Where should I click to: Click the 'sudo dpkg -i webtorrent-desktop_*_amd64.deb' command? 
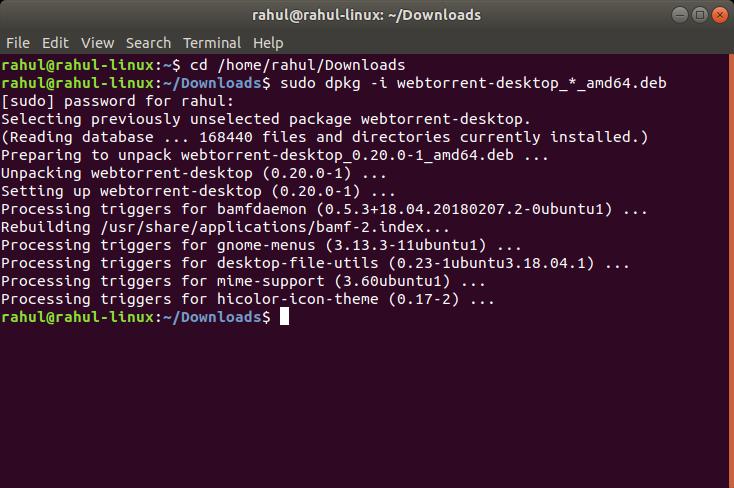click(x=473, y=83)
